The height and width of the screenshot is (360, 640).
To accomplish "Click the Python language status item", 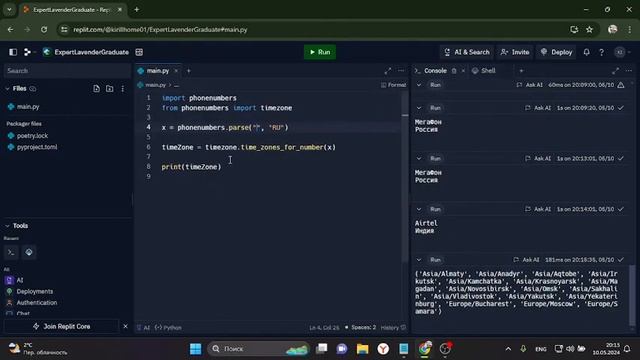I will [x=168, y=327].
